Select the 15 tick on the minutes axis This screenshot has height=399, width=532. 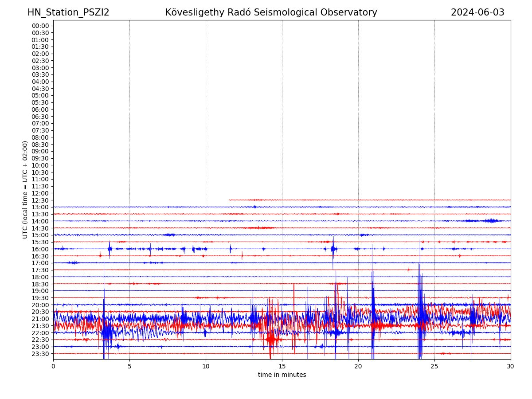[x=282, y=367]
